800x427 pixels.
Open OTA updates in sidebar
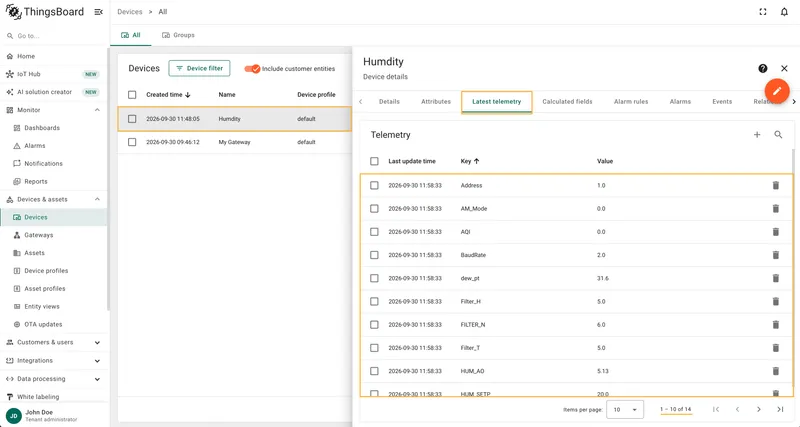[x=54, y=324]
